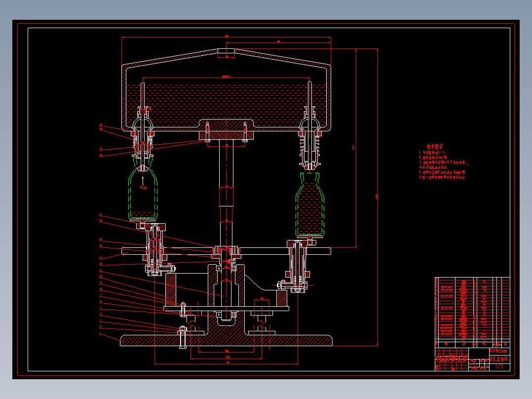Click the 四川理工学院 title block cell
The image size is (532, 399).
499,351
